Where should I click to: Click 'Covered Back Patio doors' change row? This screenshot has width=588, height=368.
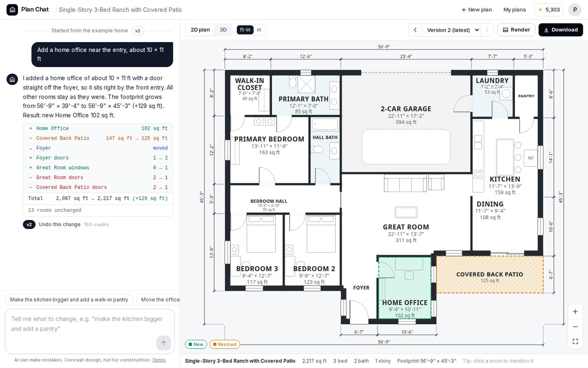[x=98, y=188]
